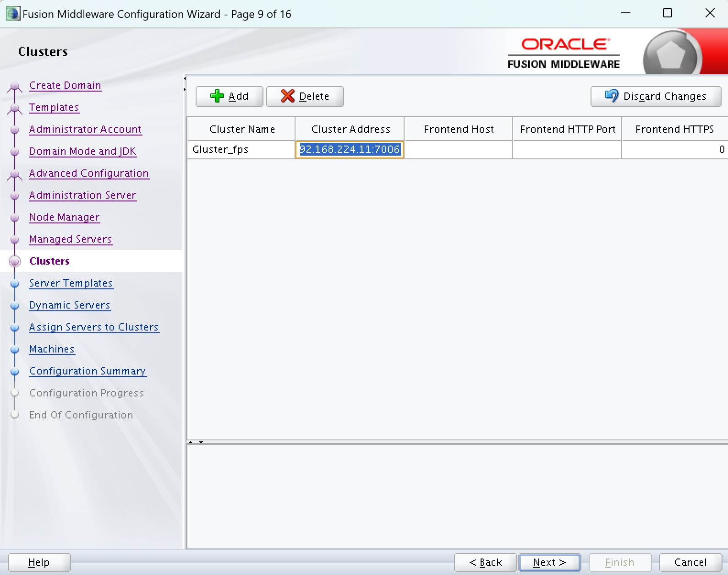728x575 pixels.
Task: Click the Machines blue bullet icon
Action: point(15,349)
